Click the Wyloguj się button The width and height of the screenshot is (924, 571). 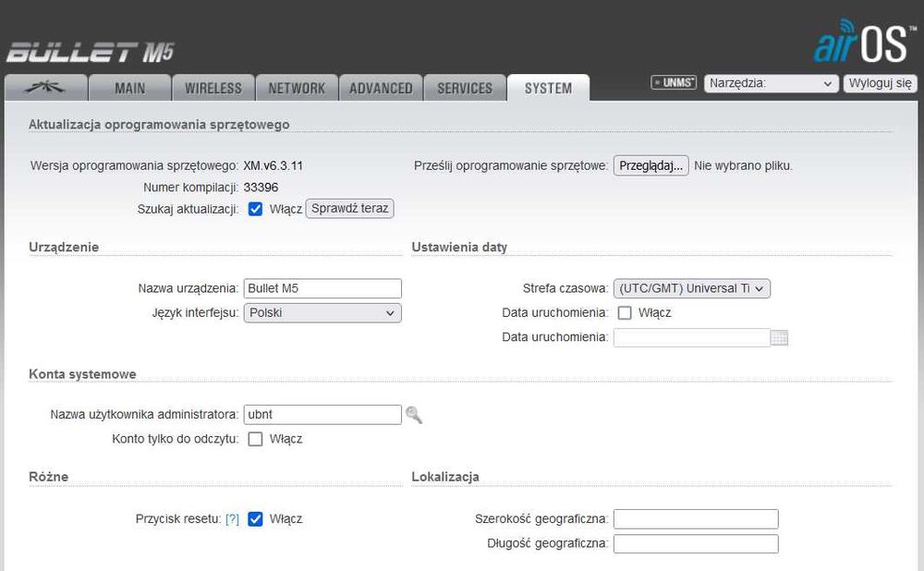point(880,83)
